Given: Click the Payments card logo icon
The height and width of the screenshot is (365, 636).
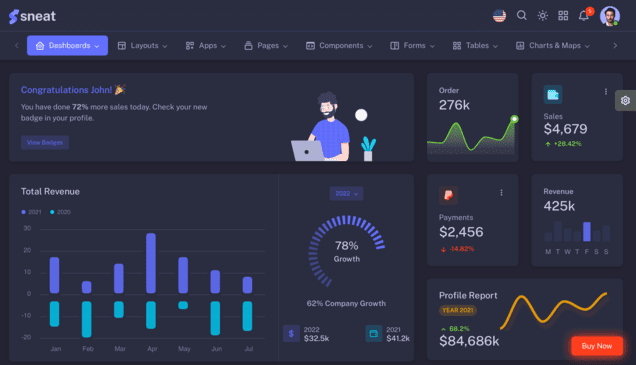Looking at the screenshot, I should point(448,195).
